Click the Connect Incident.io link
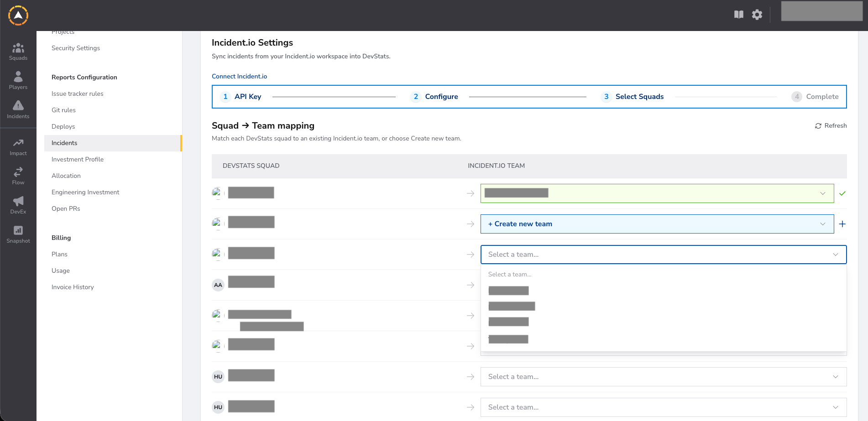Screen dimensions: 868x421 tap(240, 77)
